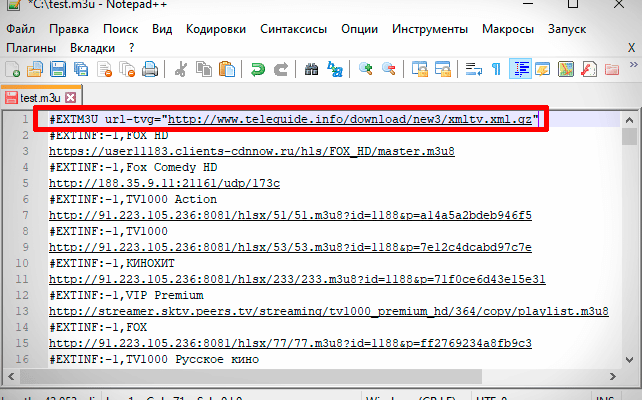Expand hidden toolbar items chevron
Screen dimensions: 642x400
point(633,64)
